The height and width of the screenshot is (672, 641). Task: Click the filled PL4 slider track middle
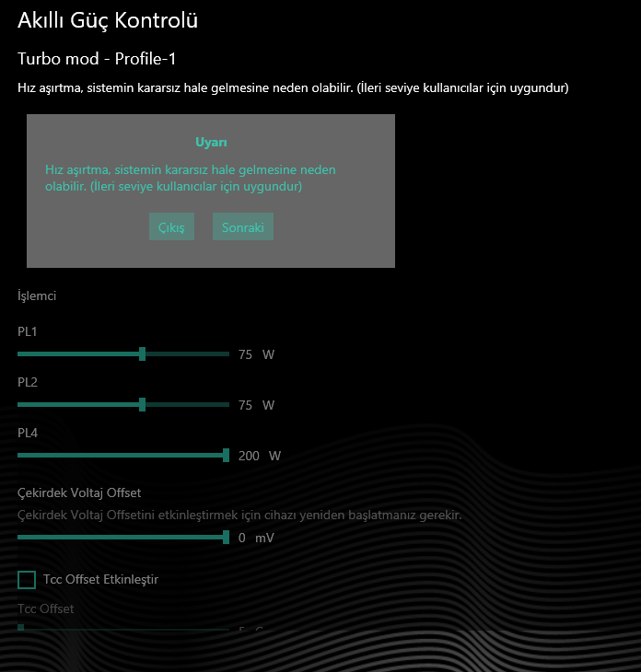tap(120, 455)
